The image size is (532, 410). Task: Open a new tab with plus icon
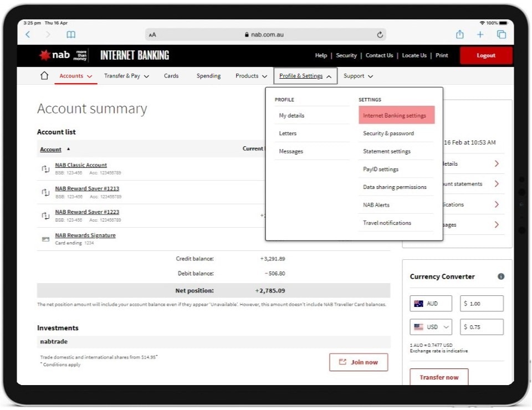pos(480,34)
